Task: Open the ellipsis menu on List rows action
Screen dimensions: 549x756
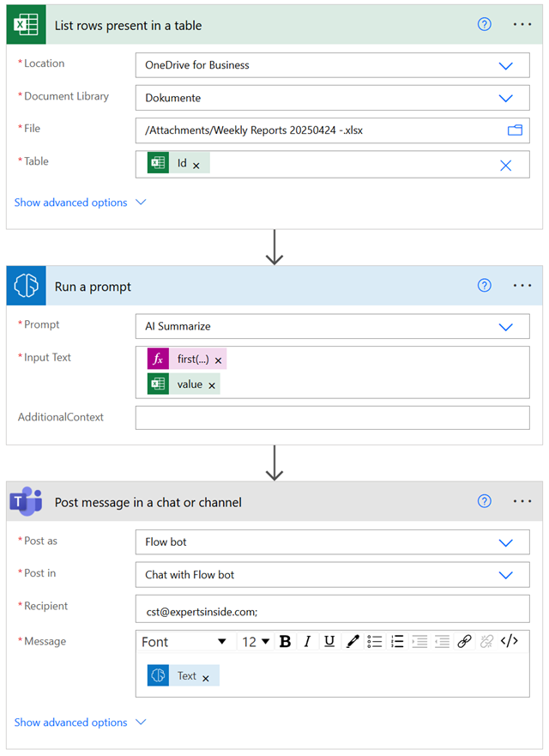Action: [522, 24]
